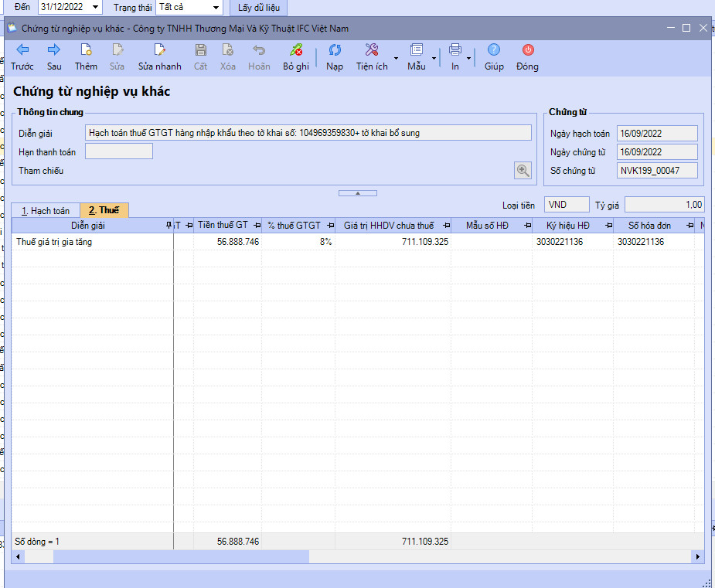The image size is (715, 588).
Task: Click Diễn giải column header
Action: point(88,225)
